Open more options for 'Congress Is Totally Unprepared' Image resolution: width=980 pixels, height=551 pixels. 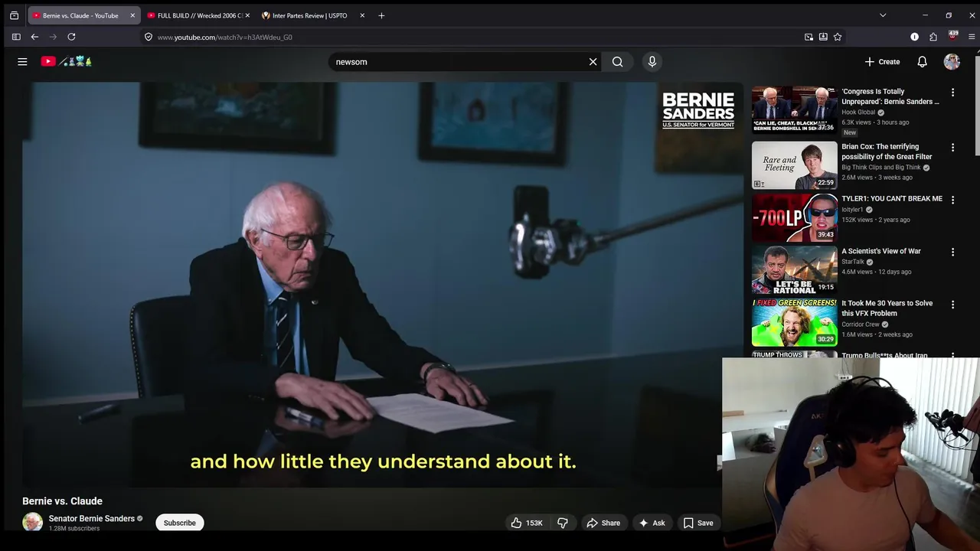(952, 92)
